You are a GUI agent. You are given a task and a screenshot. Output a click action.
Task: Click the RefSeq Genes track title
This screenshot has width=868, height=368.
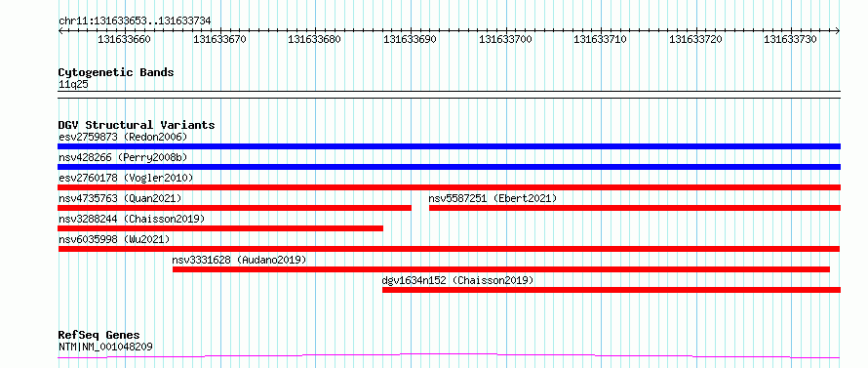click(x=99, y=336)
